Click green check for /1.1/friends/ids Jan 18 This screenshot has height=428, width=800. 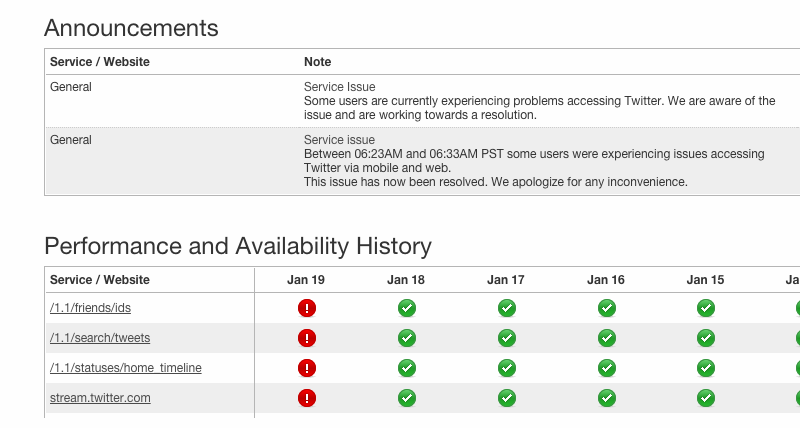click(x=407, y=308)
